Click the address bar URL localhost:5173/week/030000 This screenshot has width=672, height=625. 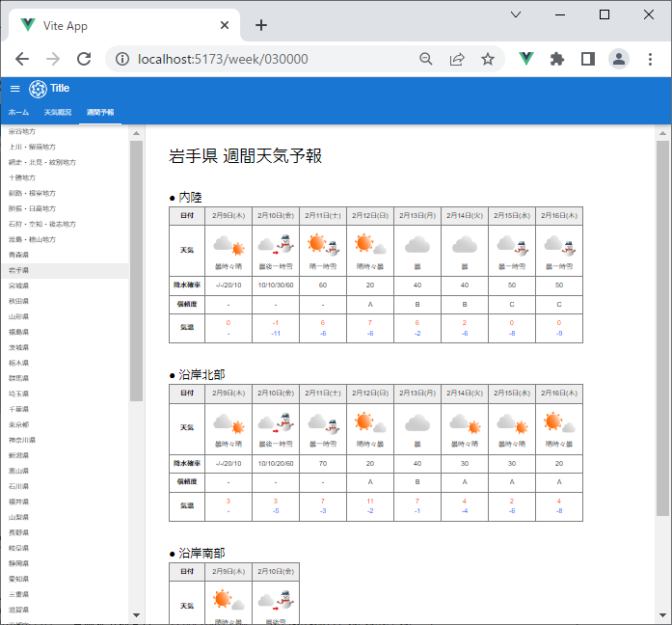click(x=223, y=59)
